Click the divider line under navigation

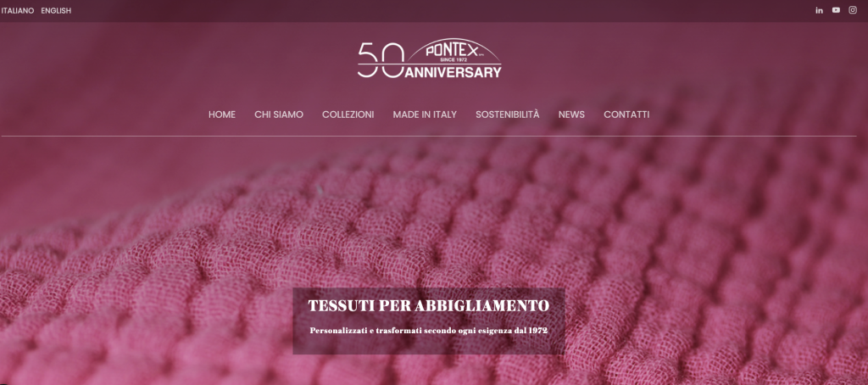coord(428,136)
